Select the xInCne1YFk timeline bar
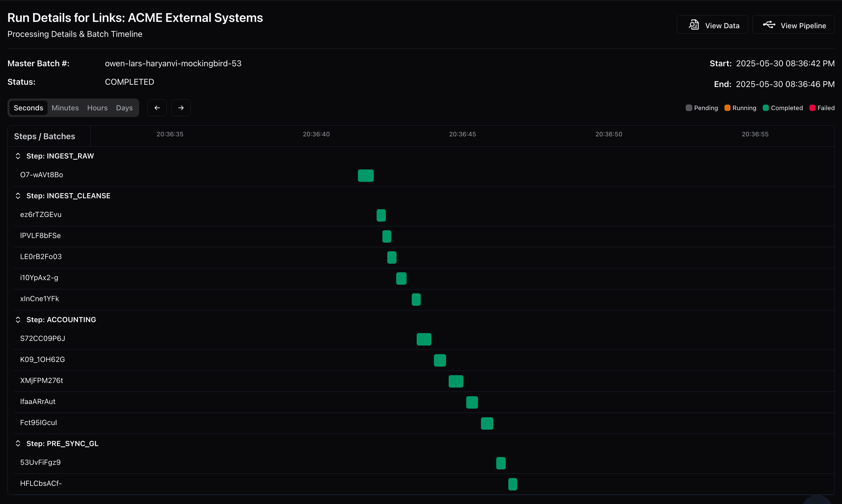 coord(416,300)
